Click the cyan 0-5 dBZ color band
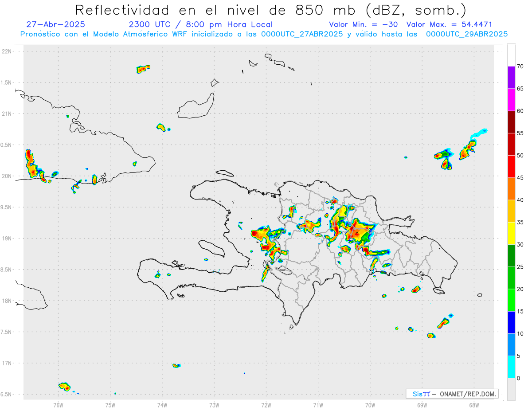532x411 pixels. click(511, 367)
